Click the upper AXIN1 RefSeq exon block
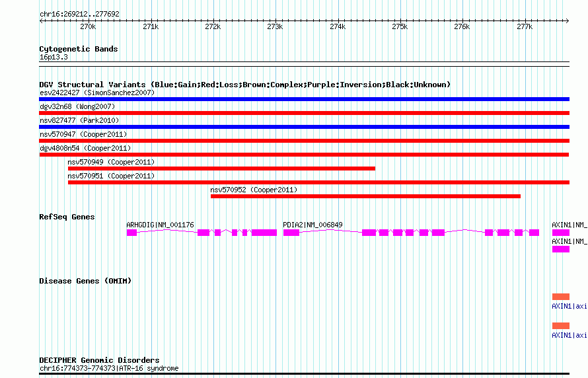588x378 pixels. (x=561, y=233)
